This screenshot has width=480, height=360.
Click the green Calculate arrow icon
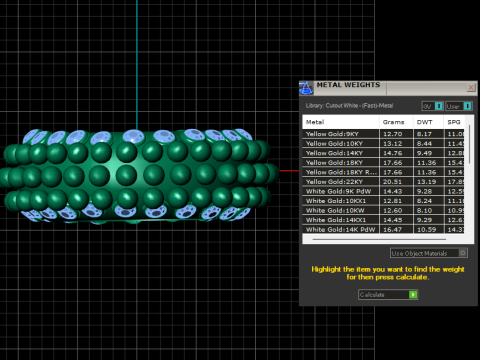(413, 295)
